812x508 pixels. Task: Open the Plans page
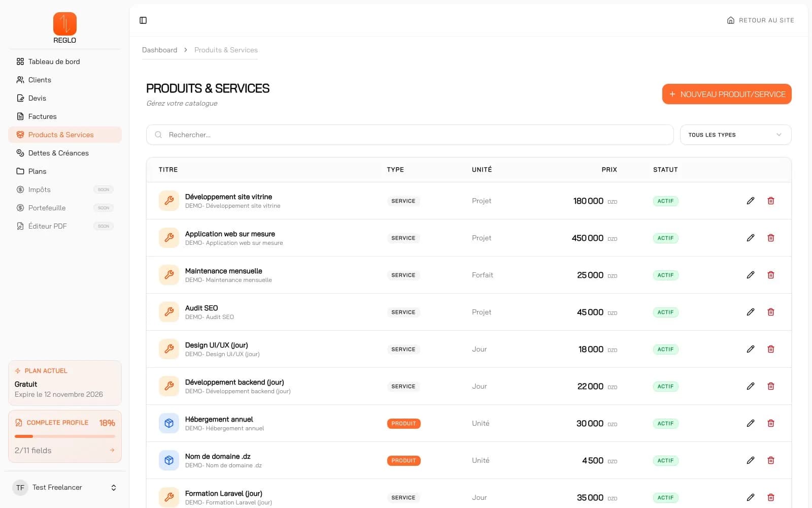click(65, 171)
